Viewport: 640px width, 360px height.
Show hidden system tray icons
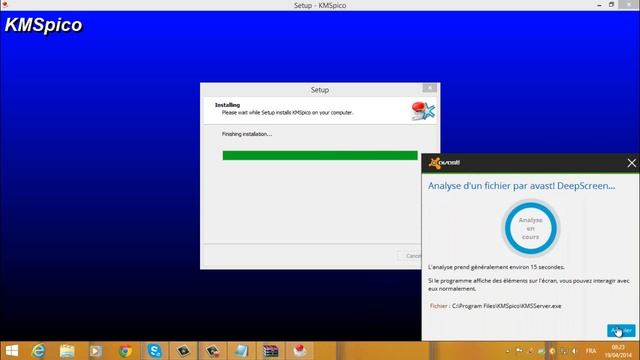coord(508,351)
